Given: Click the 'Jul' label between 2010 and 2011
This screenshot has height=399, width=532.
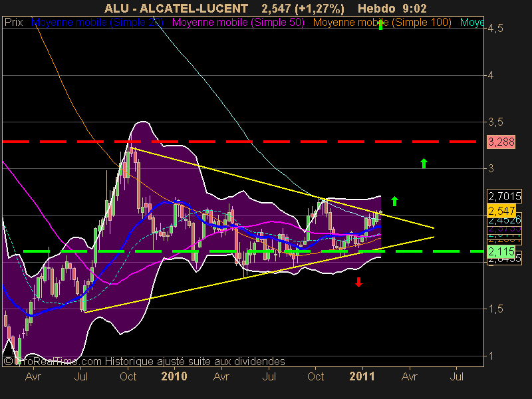Looking at the screenshot, I should click(269, 376).
